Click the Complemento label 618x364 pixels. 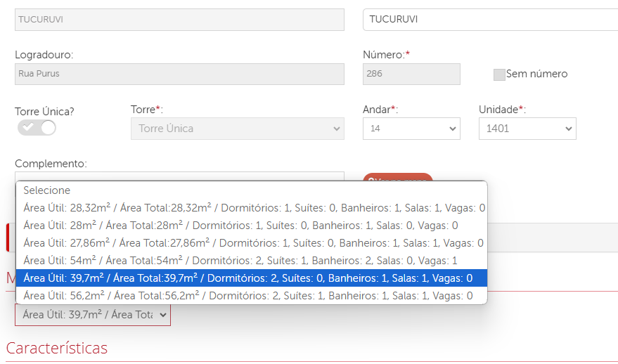[51, 164]
